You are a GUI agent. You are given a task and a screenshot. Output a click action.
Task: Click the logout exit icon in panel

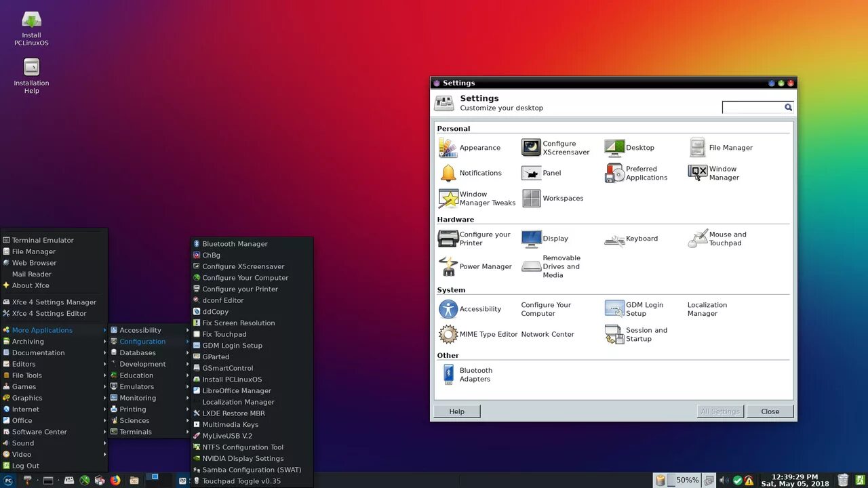click(859, 481)
